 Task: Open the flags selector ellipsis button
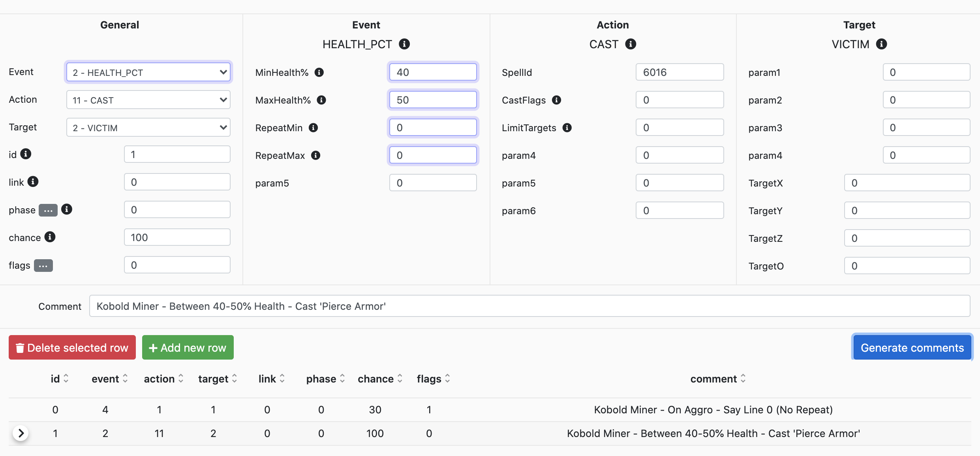[43, 266]
